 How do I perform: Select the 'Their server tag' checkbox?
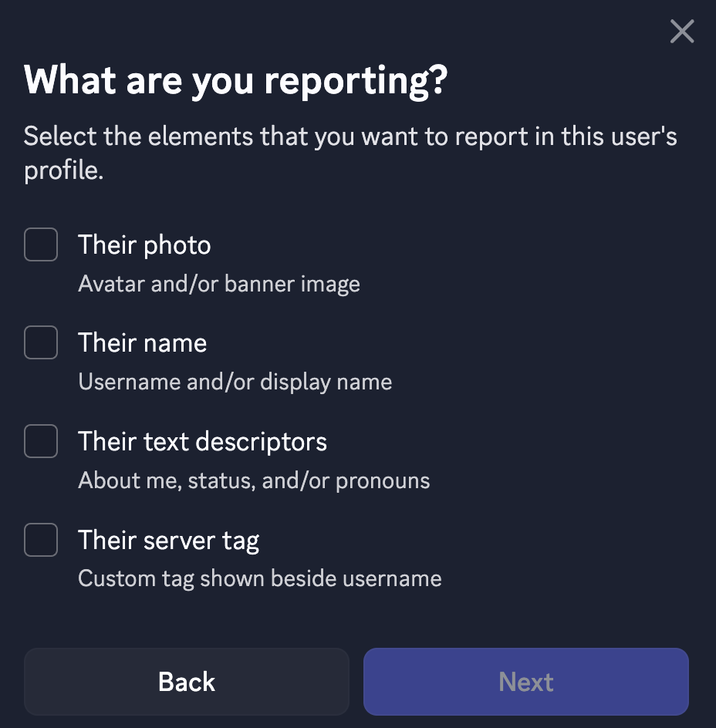41,540
